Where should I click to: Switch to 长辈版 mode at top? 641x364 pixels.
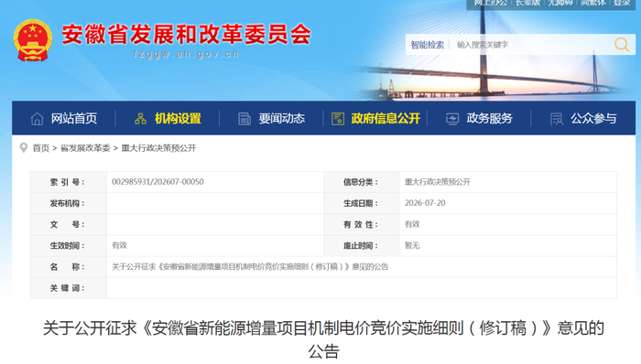[x=527, y=3]
